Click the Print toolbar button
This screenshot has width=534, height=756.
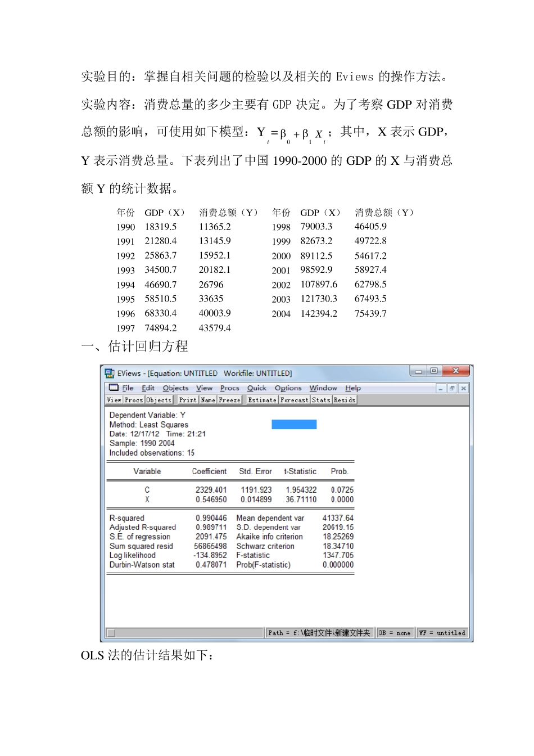(188, 400)
